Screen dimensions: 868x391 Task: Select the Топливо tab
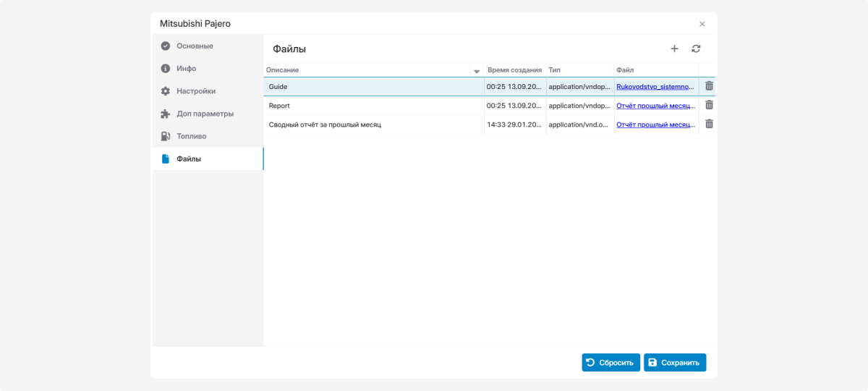[x=191, y=136]
